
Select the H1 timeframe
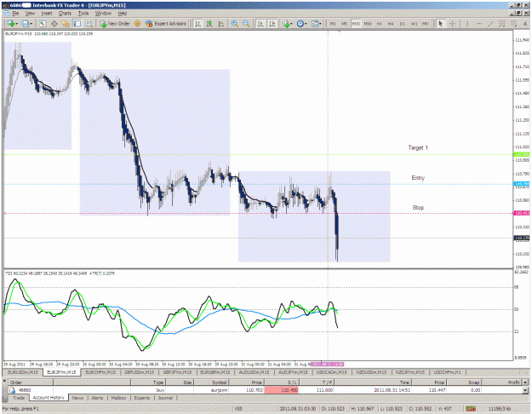tap(380, 24)
